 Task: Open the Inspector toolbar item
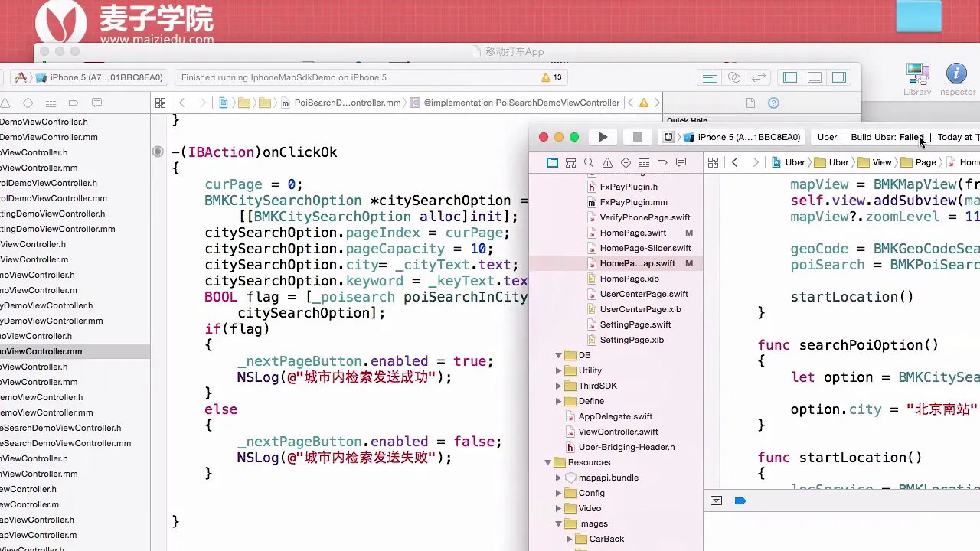[956, 79]
